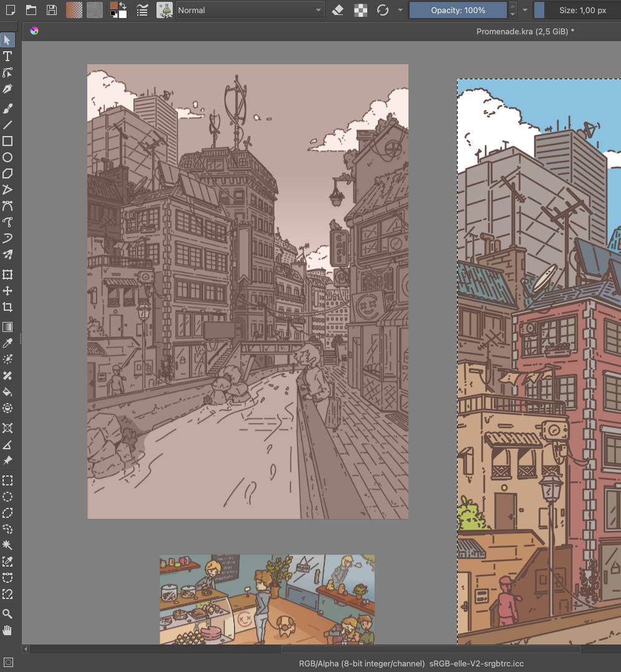Open the Normal blending mode dropdown
Image resolution: width=621 pixels, height=672 pixels.
(249, 10)
